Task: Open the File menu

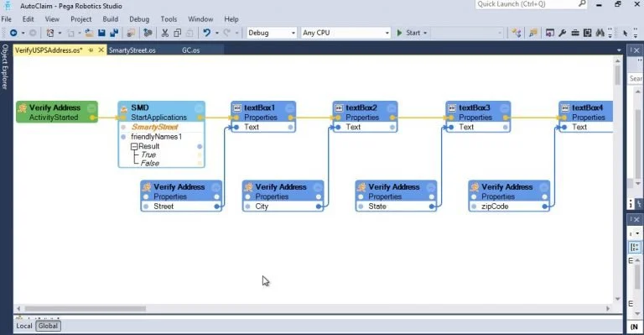Action: pyautogui.click(x=6, y=19)
